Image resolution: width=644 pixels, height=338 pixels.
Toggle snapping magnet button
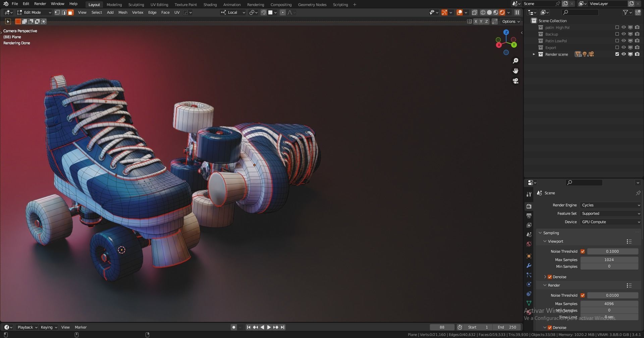tap(264, 12)
